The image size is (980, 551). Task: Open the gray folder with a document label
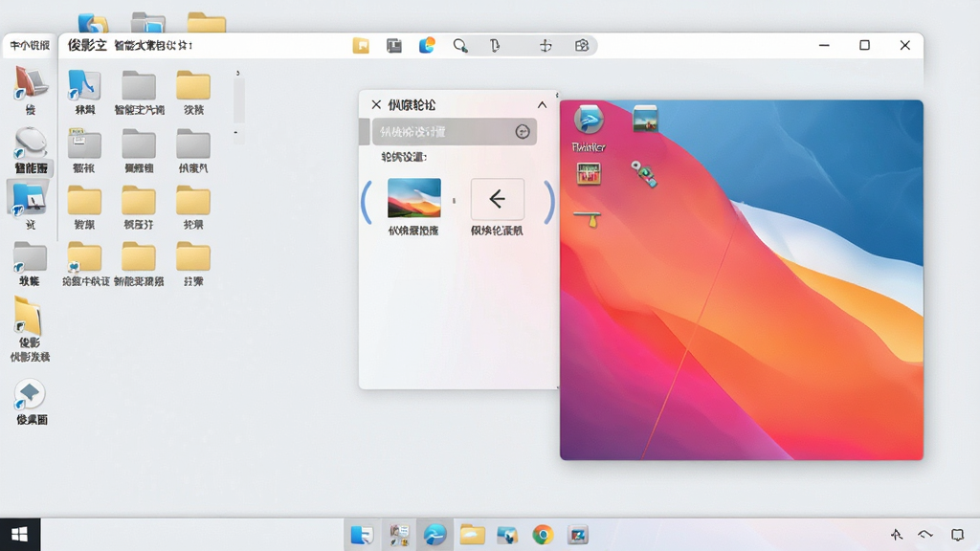[x=84, y=143]
